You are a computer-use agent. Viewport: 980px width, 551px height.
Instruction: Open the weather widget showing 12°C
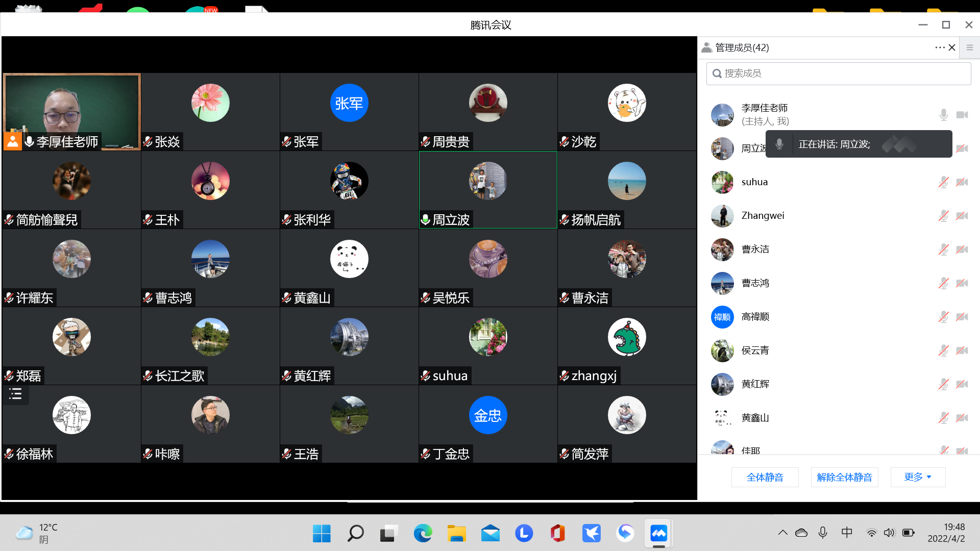pos(37,533)
